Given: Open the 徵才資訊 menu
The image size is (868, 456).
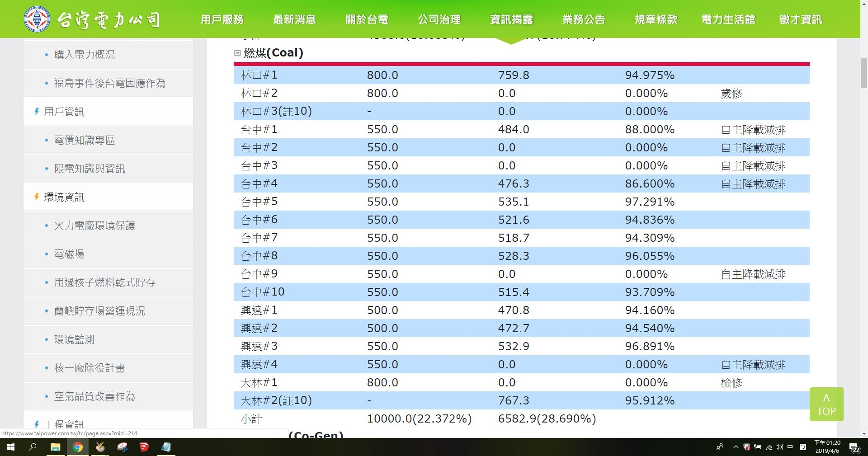Looking at the screenshot, I should tap(801, 19).
